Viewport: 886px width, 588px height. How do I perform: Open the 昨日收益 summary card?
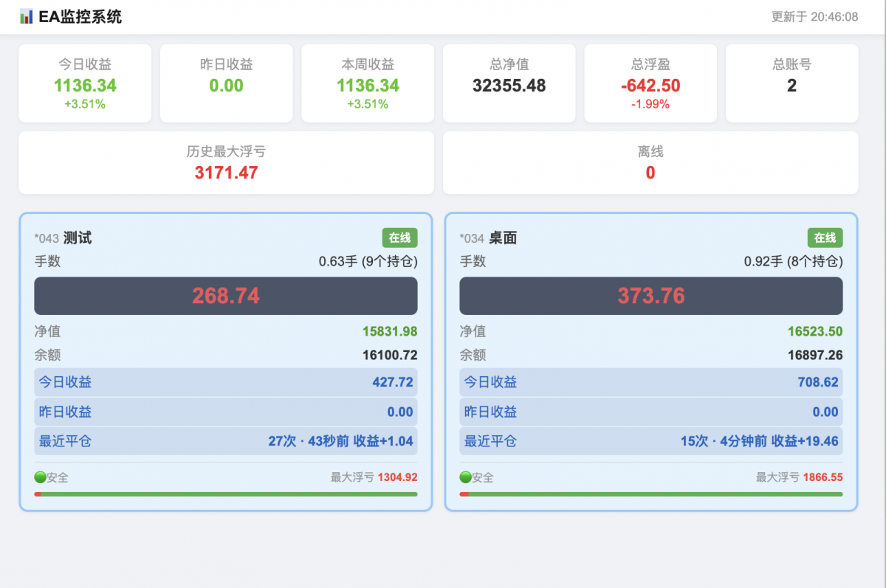coord(227,83)
